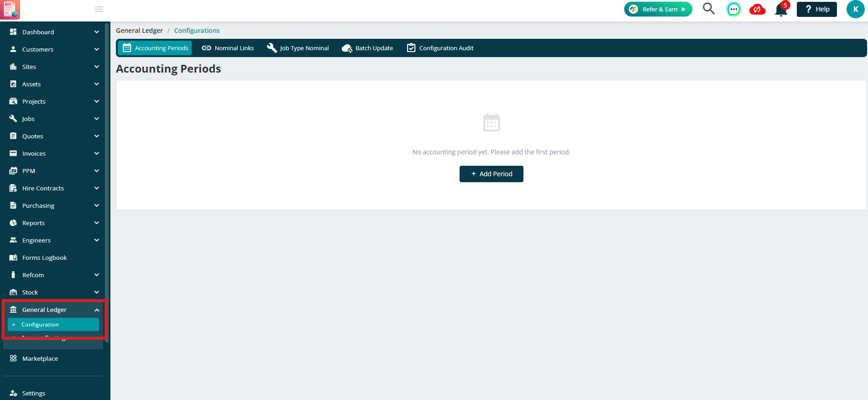Switch to the Job Type Nominal tab

click(298, 48)
